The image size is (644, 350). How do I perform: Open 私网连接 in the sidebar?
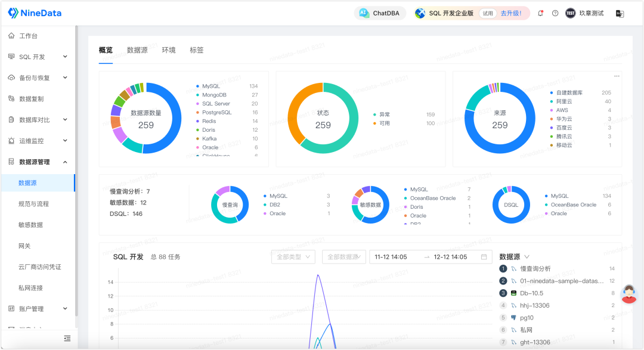(x=30, y=287)
